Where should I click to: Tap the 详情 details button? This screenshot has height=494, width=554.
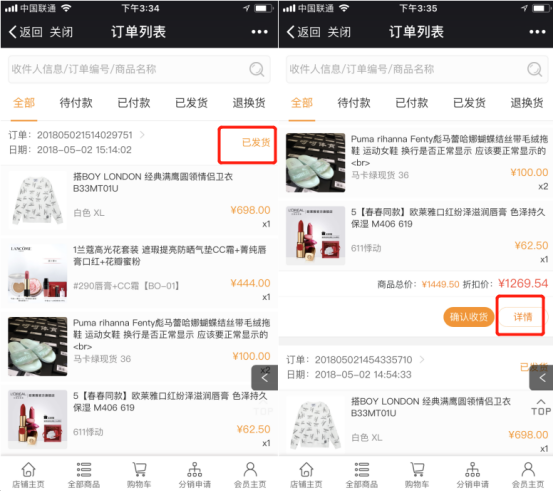(x=522, y=317)
